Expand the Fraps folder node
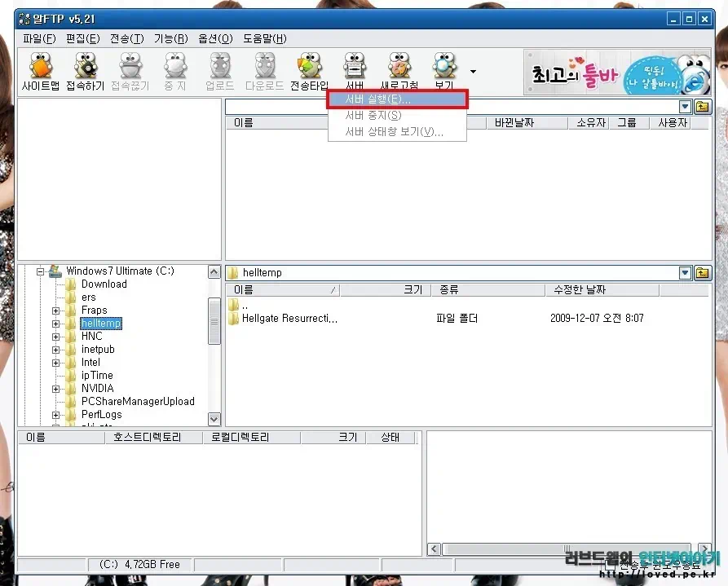The width and height of the screenshot is (728, 586). click(x=55, y=311)
